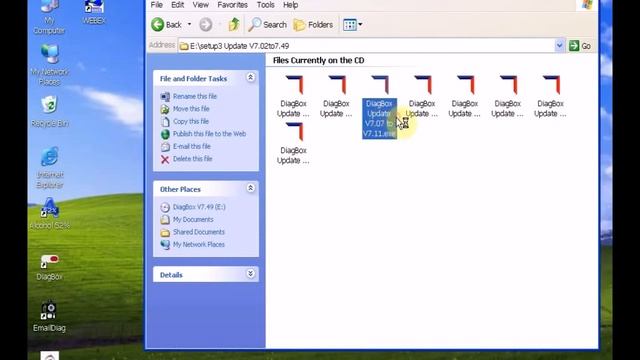Open My Network Places link in sidebar

199,244
